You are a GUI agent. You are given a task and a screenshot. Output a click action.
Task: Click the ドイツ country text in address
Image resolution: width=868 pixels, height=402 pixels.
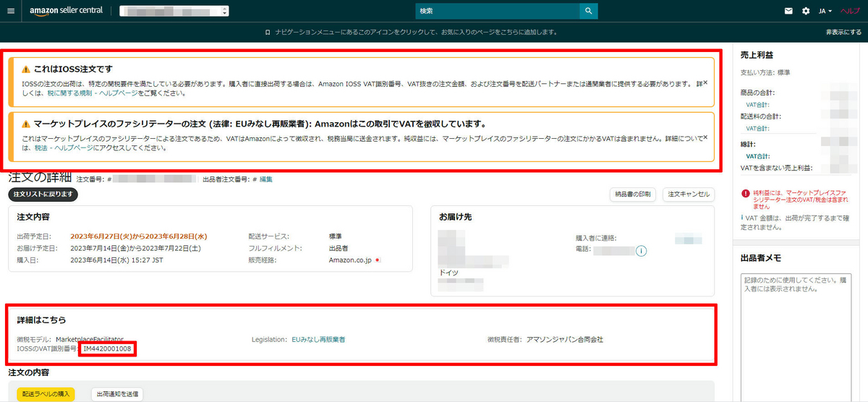coord(448,272)
